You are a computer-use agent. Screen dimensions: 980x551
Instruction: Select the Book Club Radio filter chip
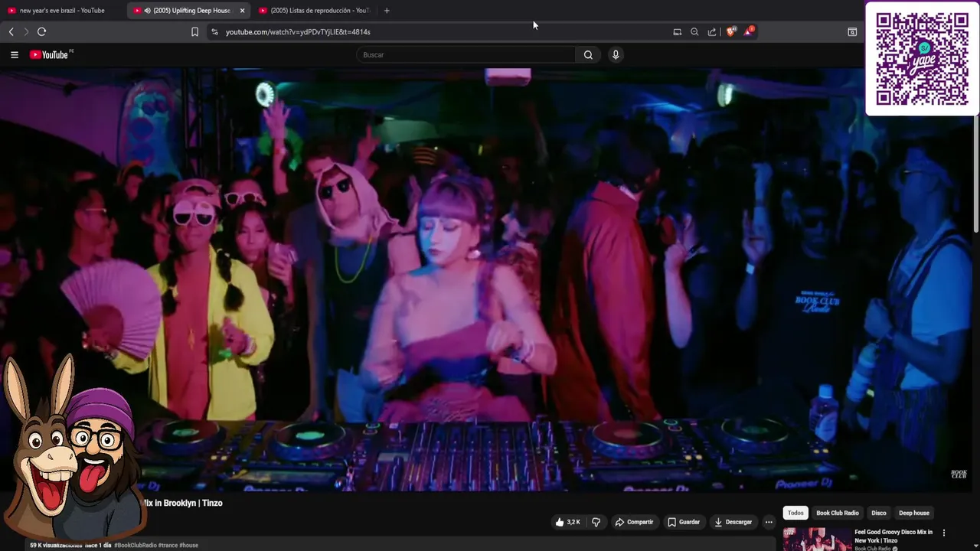point(837,513)
